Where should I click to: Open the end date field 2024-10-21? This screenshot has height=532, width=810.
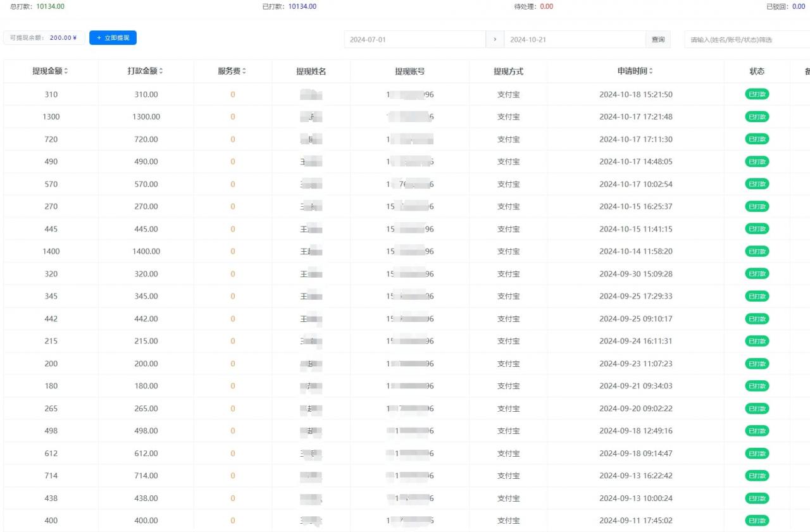tap(574, 39)
